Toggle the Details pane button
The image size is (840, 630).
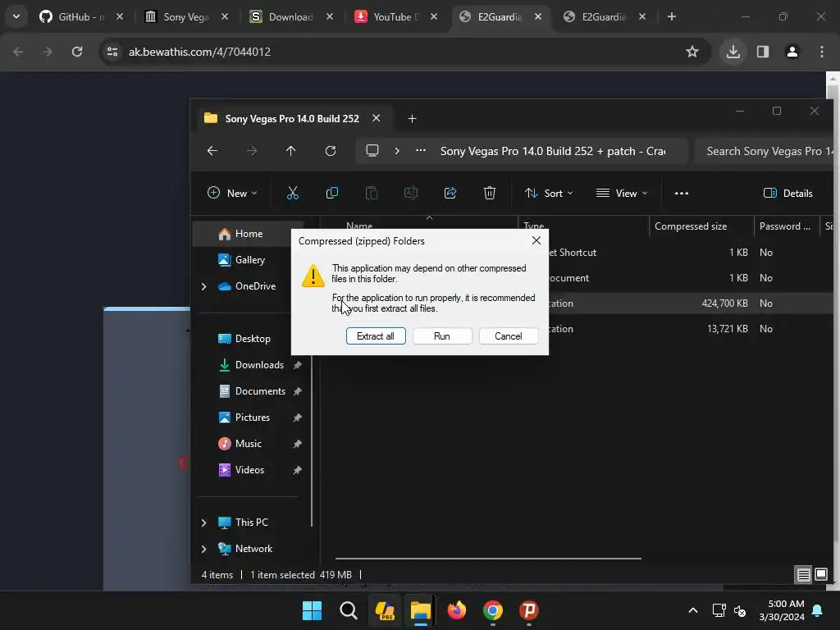pos(788,193)
